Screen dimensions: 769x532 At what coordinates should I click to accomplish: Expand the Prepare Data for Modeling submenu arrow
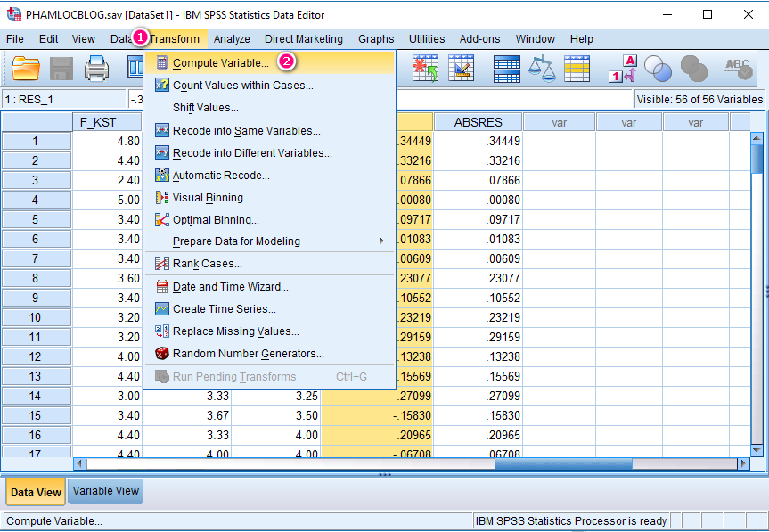(381, 241)
